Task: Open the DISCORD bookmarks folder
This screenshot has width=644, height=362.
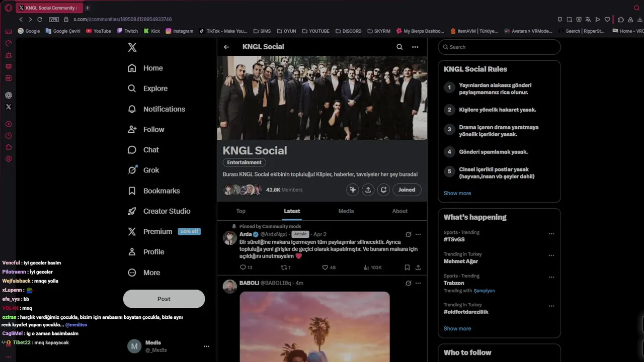Action: [x=348, y=31]
